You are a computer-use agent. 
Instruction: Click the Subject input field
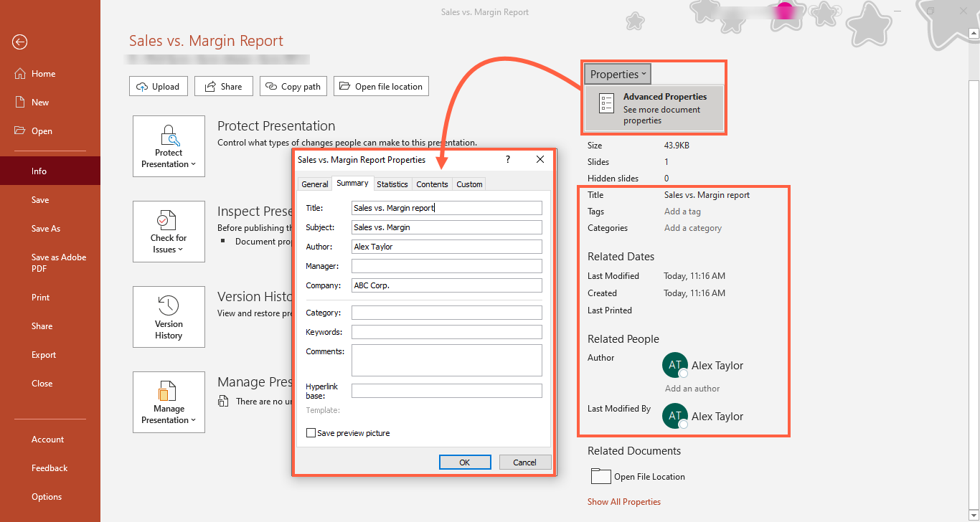446,227
